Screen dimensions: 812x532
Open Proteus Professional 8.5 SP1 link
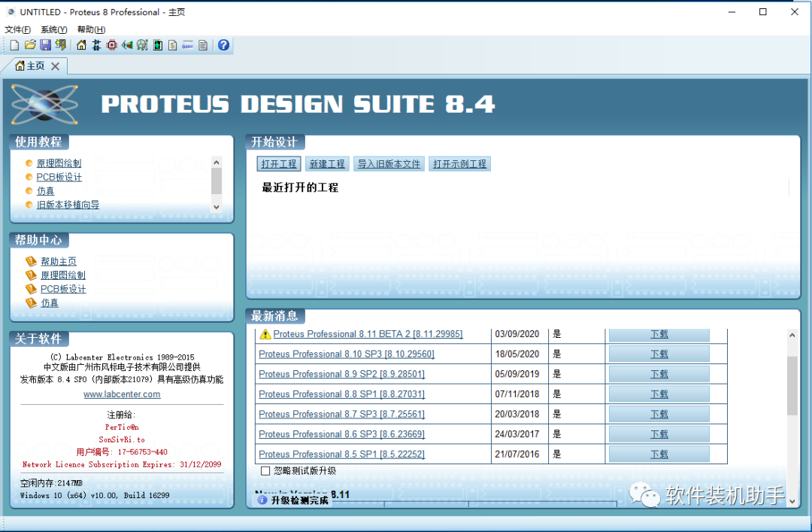342,454
